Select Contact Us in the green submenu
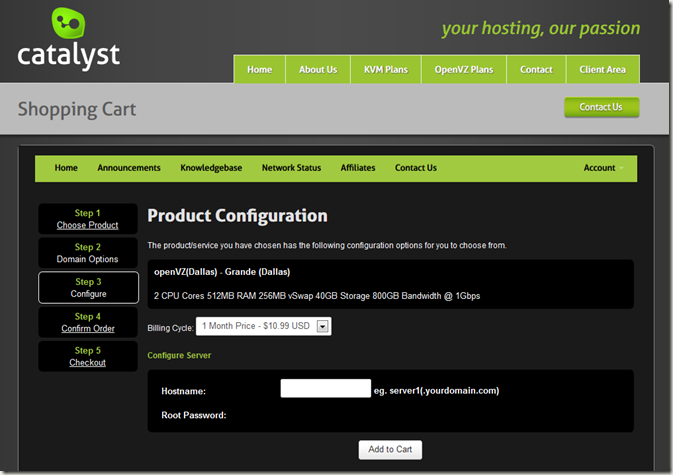673x475 pixels. coord(416,168)
